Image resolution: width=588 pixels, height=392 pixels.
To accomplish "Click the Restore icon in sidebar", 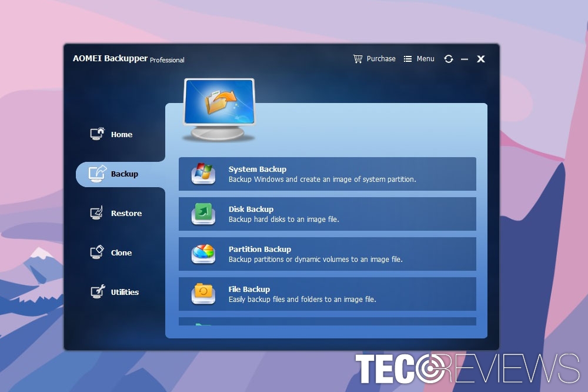I will [97, 212].
